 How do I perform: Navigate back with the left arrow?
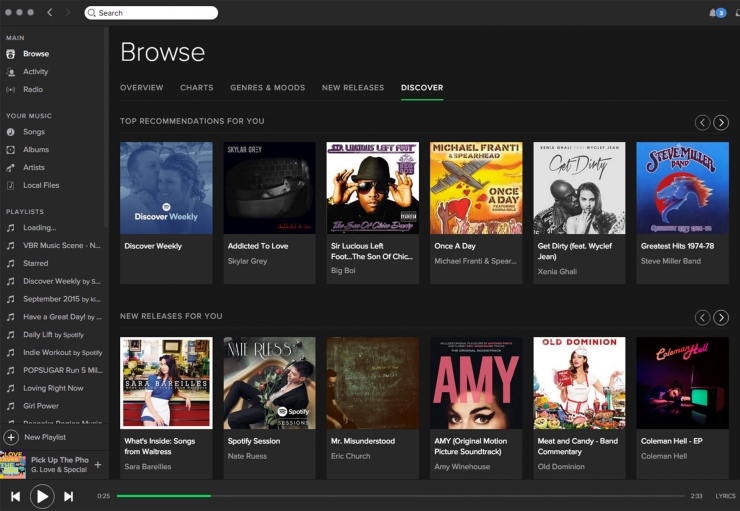(x=50, y=13)
